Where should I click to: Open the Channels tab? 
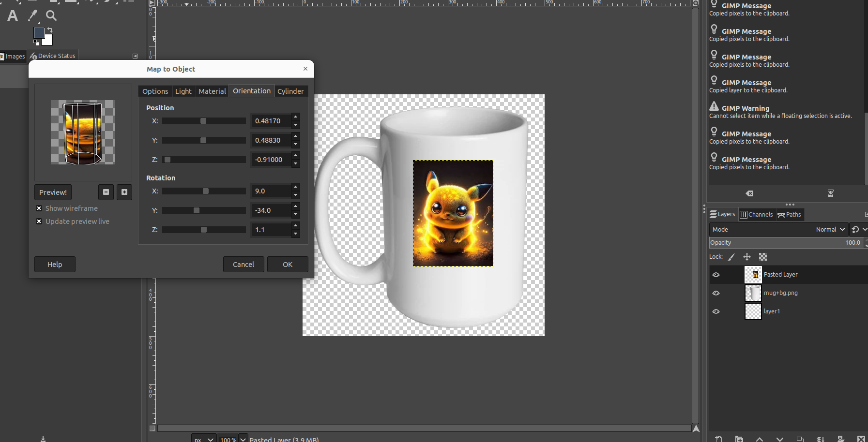(756, 215)
